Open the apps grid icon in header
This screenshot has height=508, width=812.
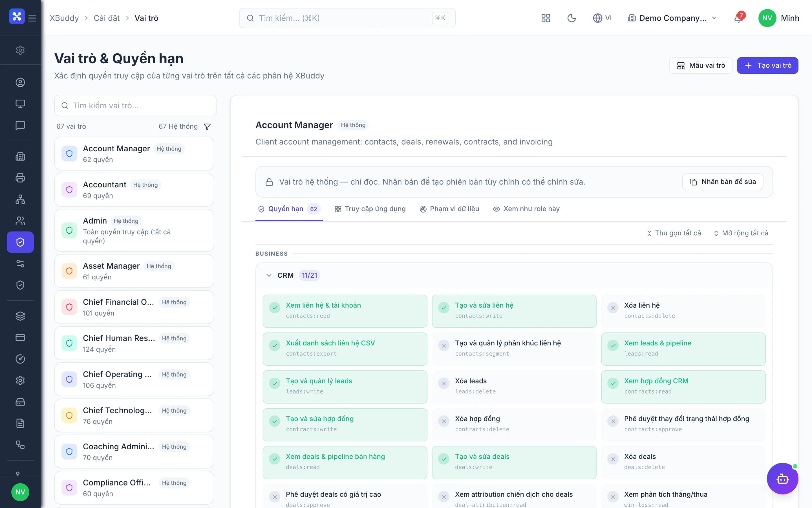546,18
